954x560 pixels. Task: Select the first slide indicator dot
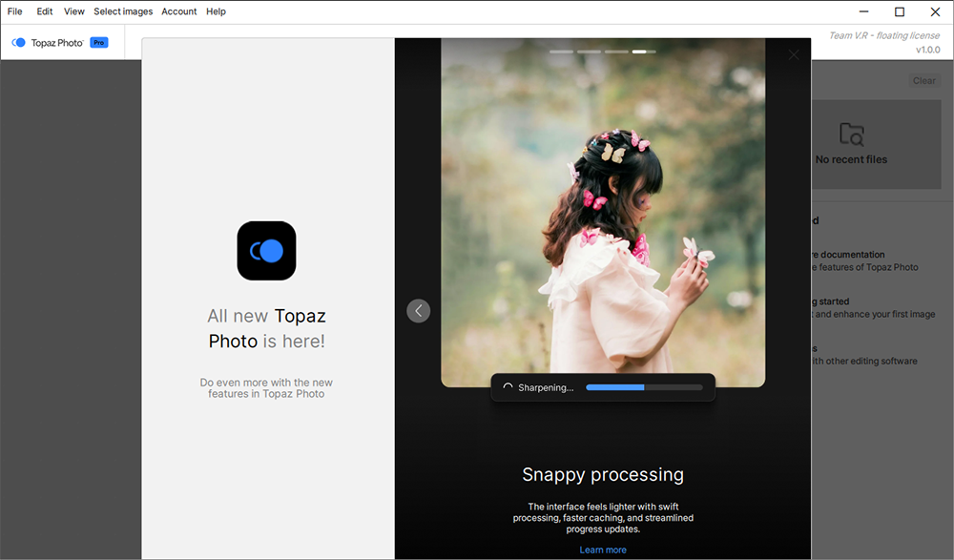pyautogui.click(x=561, y=51)
